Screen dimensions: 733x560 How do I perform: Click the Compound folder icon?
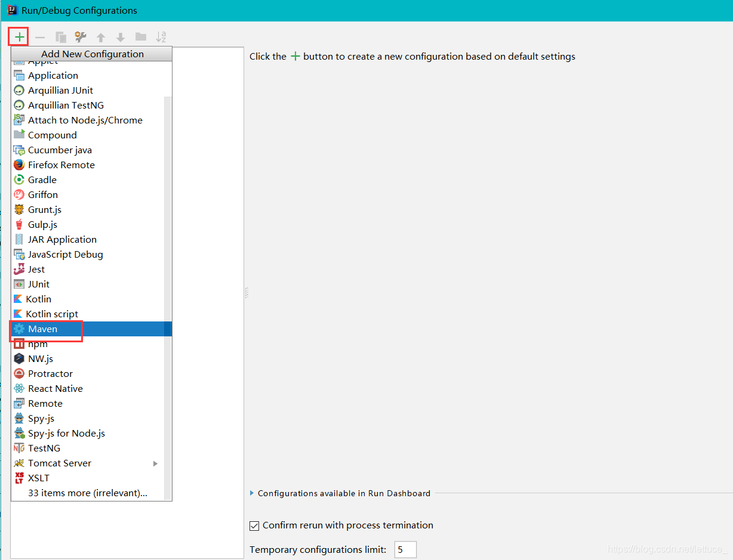click(x=19, y=135)
